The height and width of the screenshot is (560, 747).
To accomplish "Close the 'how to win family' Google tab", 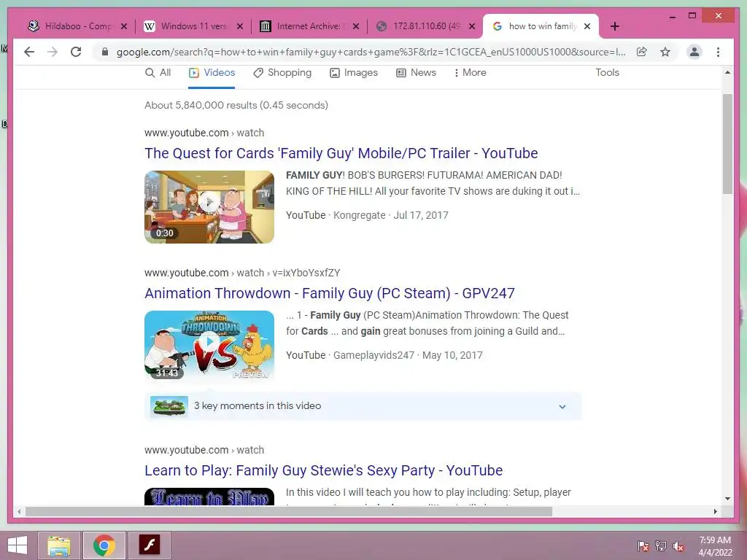I will tap(587, 27).
